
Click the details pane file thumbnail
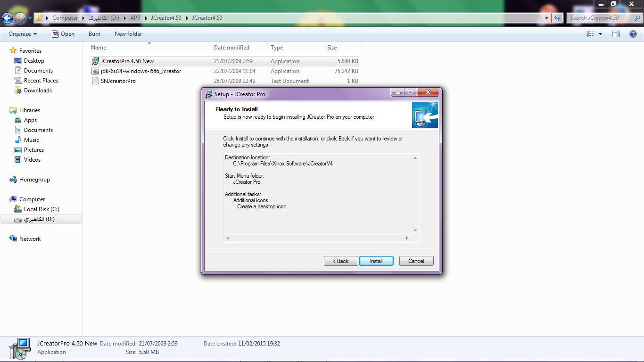click(19, 348)
